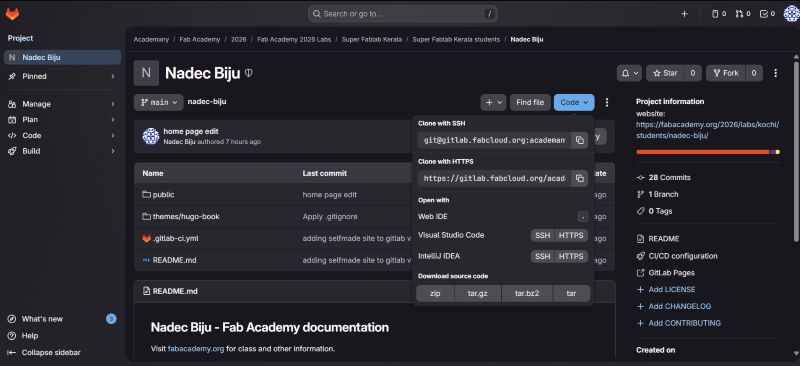The width and height of the screenshot is (800, 366).
Task: Open user avatar menu in top bar
Action: (791, 14)
